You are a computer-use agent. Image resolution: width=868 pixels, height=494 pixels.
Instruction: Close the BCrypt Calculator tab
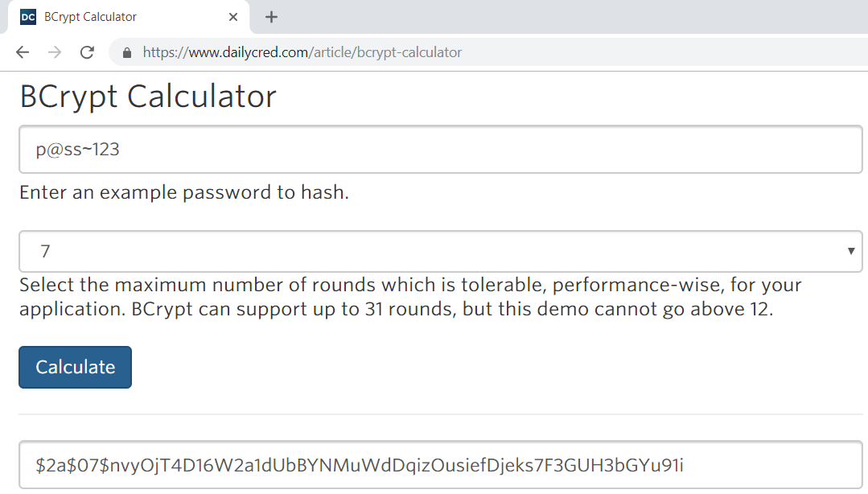(x=233, y=17)
